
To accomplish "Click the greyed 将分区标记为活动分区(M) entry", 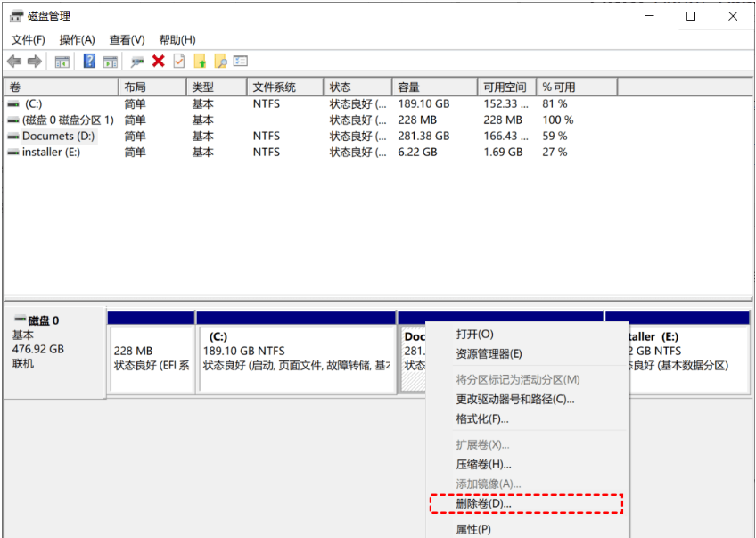I will click(x=528, y=380).
